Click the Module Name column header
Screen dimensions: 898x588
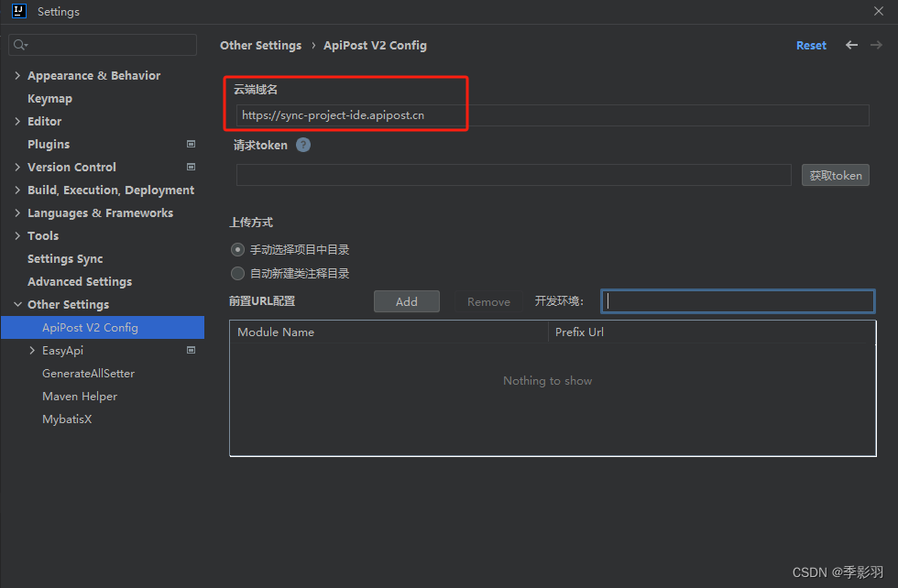[x=389, y=332]
